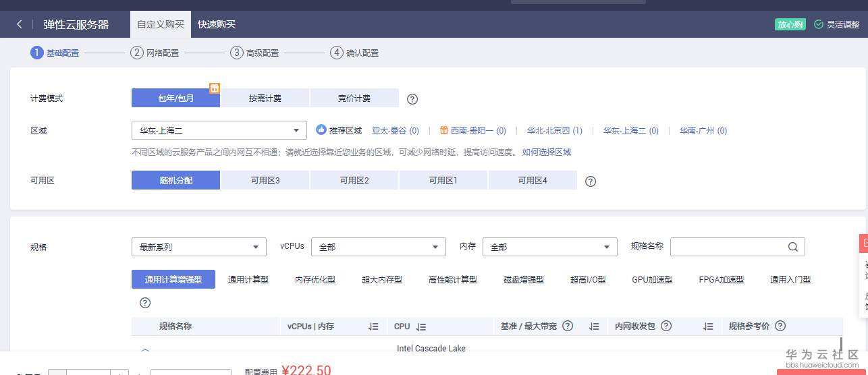Viewport: 868px width, 375px height.
Task: Select GPU加速型 spec type tab
Action: click(652, 279)
